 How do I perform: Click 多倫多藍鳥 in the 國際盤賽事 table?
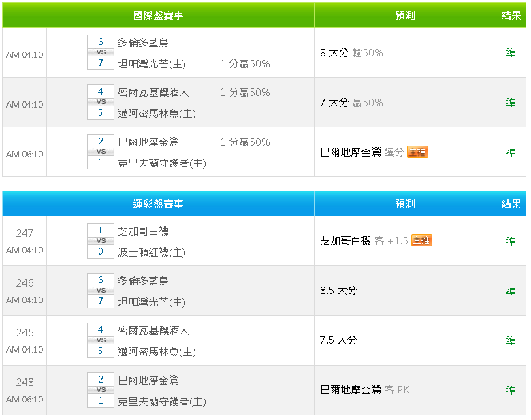[143, 43]
